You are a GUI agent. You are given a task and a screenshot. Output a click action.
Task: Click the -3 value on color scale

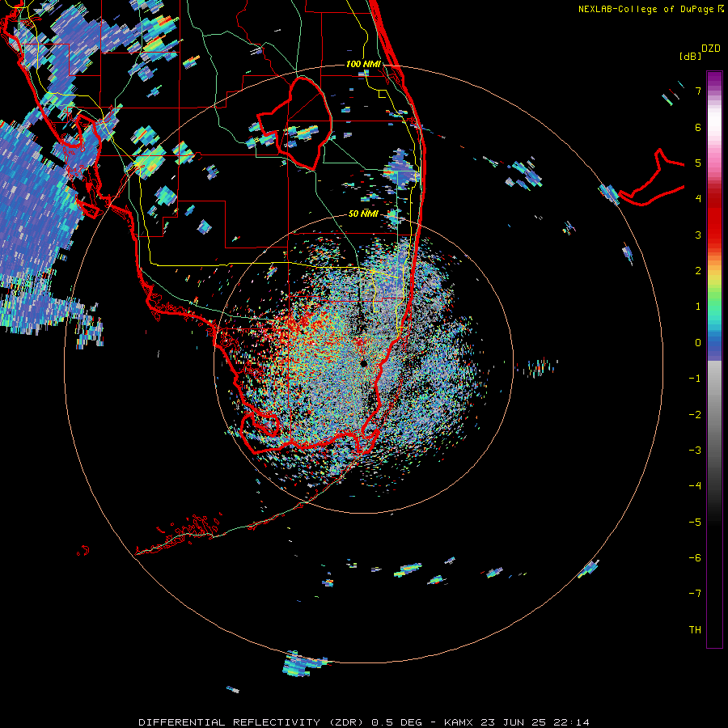click(x=695, y=451)
